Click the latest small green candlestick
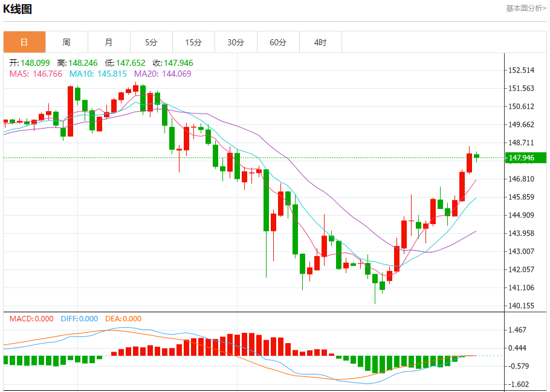 (x=476, y=156)
